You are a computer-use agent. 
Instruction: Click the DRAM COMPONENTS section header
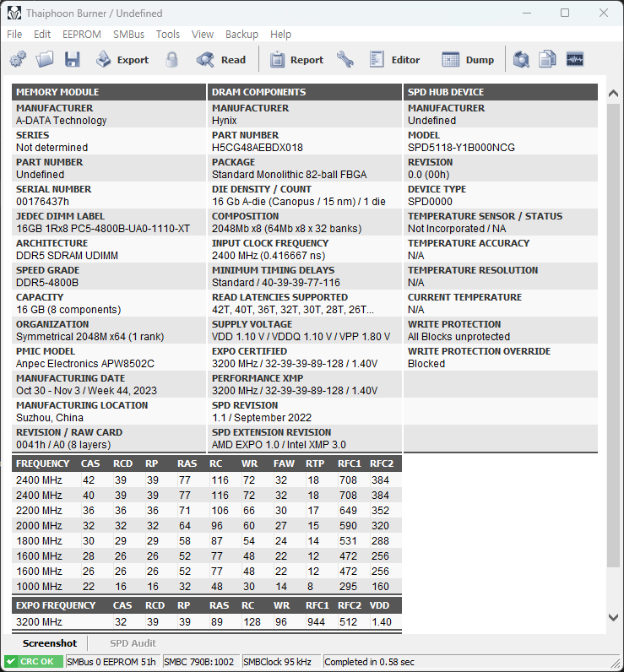[x=305, y=92]
